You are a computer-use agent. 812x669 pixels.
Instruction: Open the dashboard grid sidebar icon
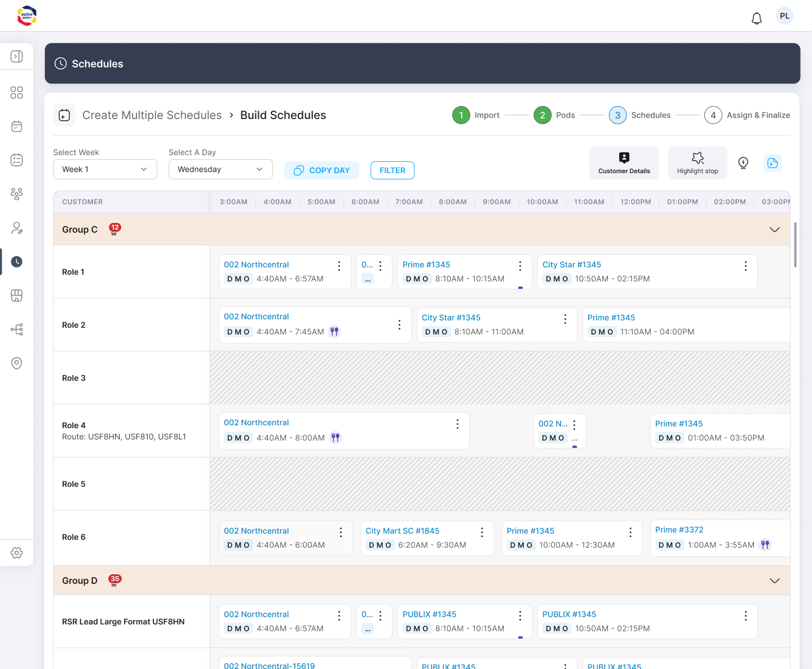tap(17, 93)
